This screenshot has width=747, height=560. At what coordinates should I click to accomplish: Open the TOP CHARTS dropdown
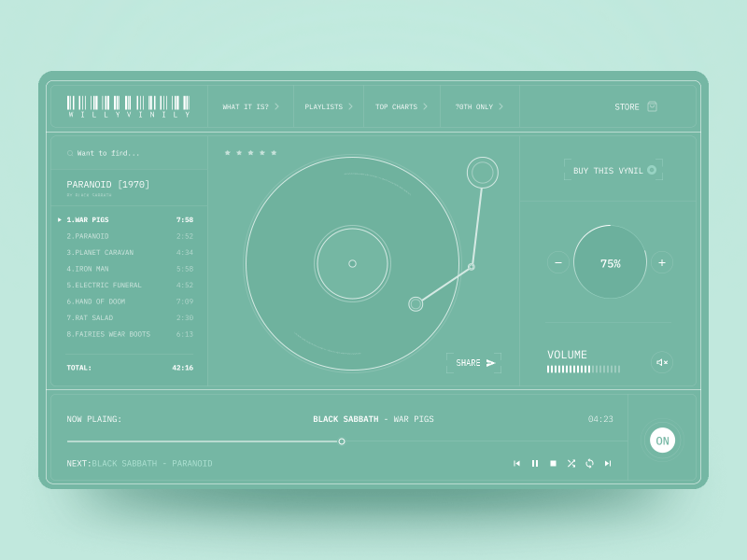click(x=400, y=105)
